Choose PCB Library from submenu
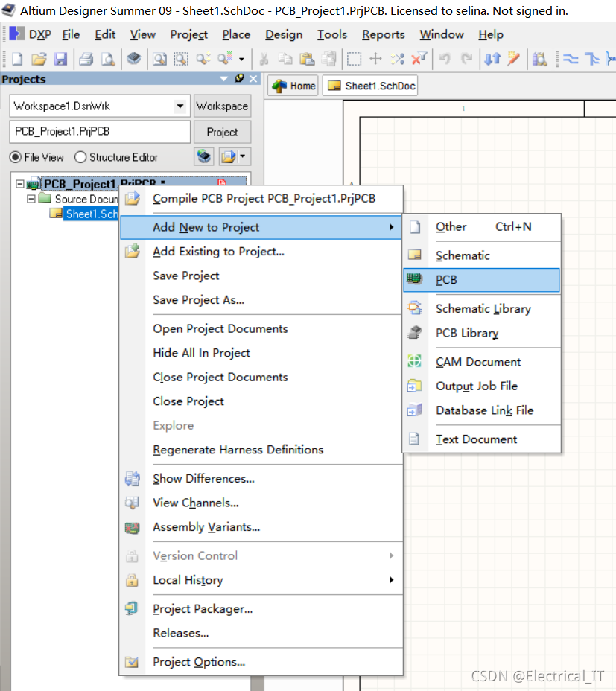 click(481, 333)
